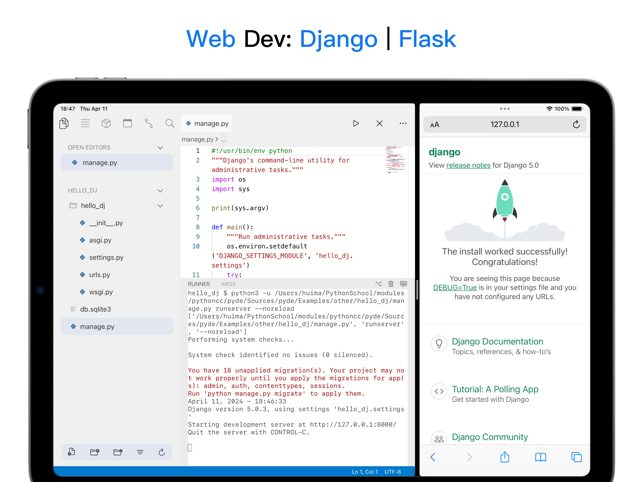Open wsgi.py in the file tree
The image size is (643, 482).
coord(117,292)
